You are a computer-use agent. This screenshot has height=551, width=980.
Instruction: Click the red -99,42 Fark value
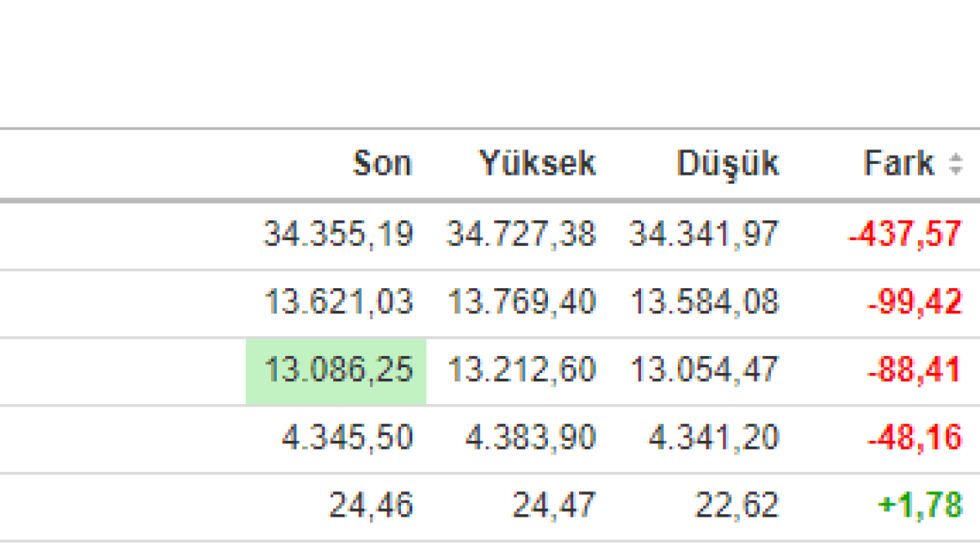pyautogui.click(x=914, y=303)
